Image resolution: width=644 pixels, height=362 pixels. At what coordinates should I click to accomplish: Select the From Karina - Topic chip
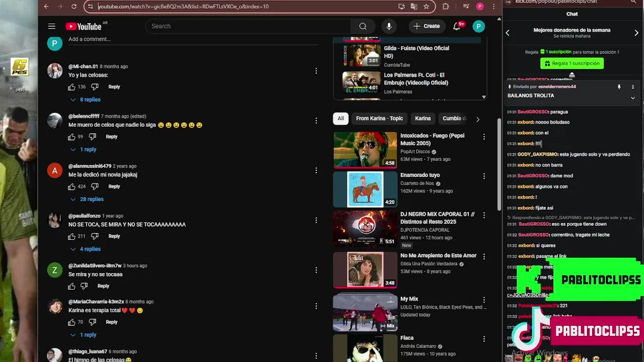tap(379, 119)
